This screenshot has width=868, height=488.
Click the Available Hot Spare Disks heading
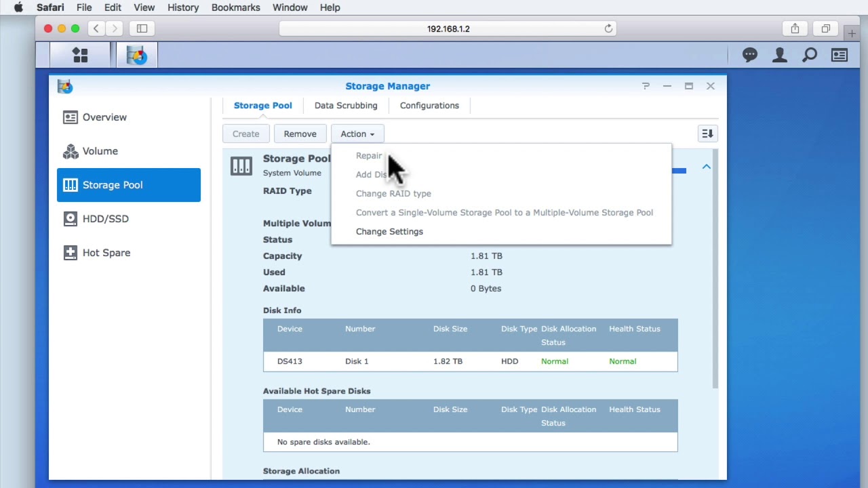(x=317, y=391)
